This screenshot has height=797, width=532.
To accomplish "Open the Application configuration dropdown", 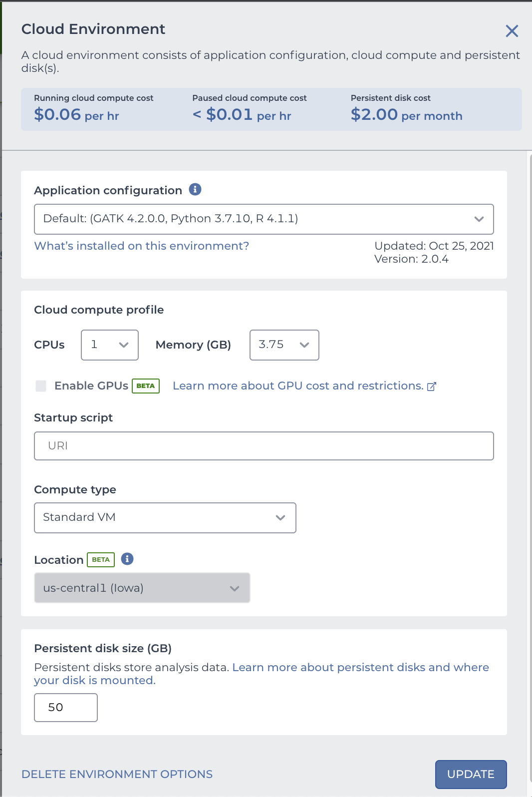I will point(264,219).
